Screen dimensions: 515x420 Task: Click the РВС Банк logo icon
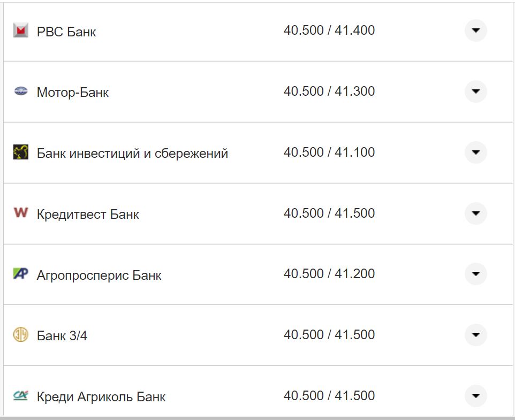point(20,30)
